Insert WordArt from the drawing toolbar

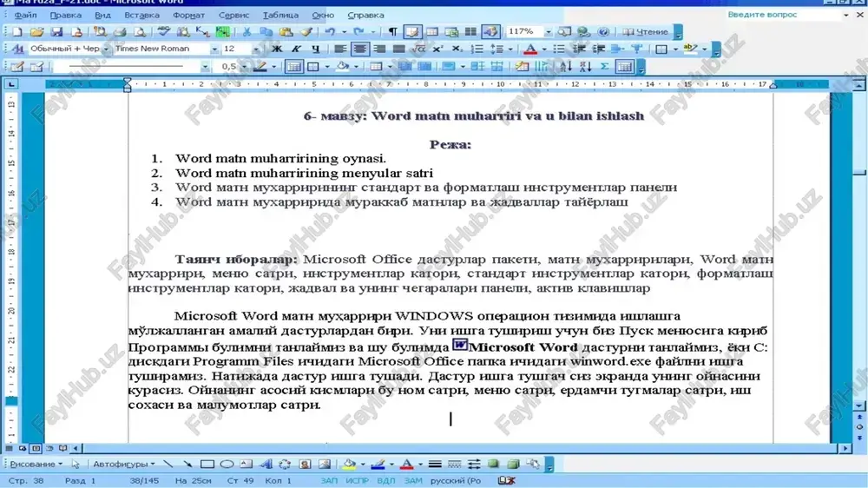[266, 465]
